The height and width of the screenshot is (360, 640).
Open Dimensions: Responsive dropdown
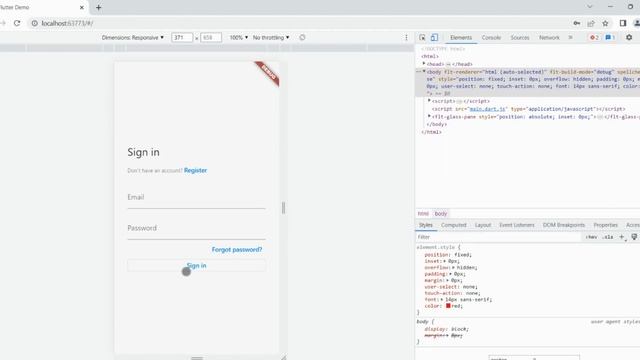pyautogui.click(x=133, y=38)
